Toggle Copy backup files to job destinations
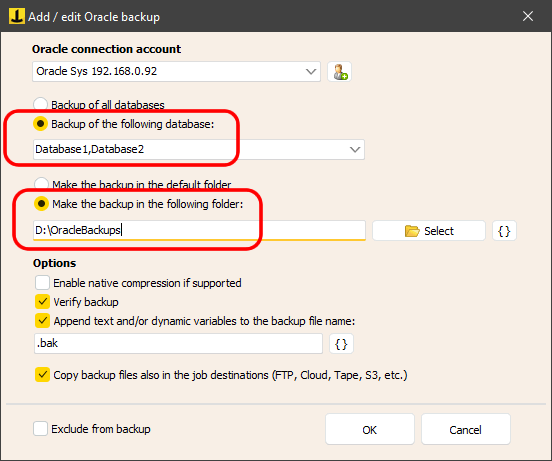Screen dimensions: 552x461 (42, 375)
